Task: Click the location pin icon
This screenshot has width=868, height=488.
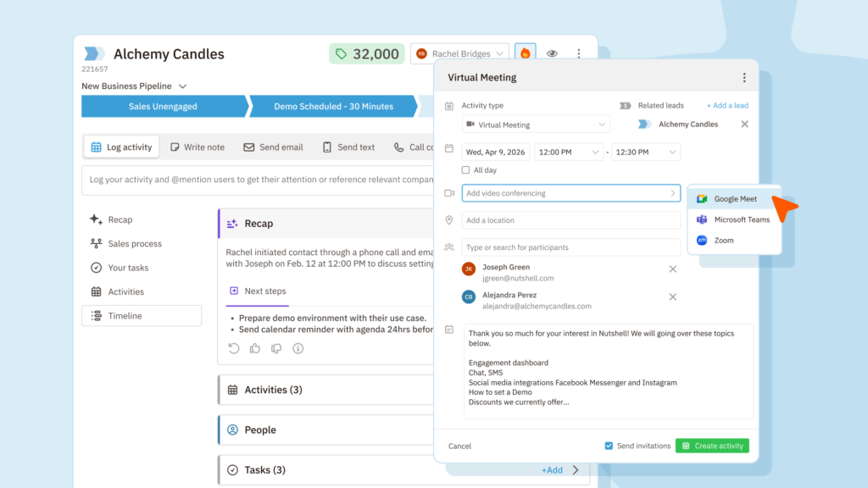Action: click(449, 220)
